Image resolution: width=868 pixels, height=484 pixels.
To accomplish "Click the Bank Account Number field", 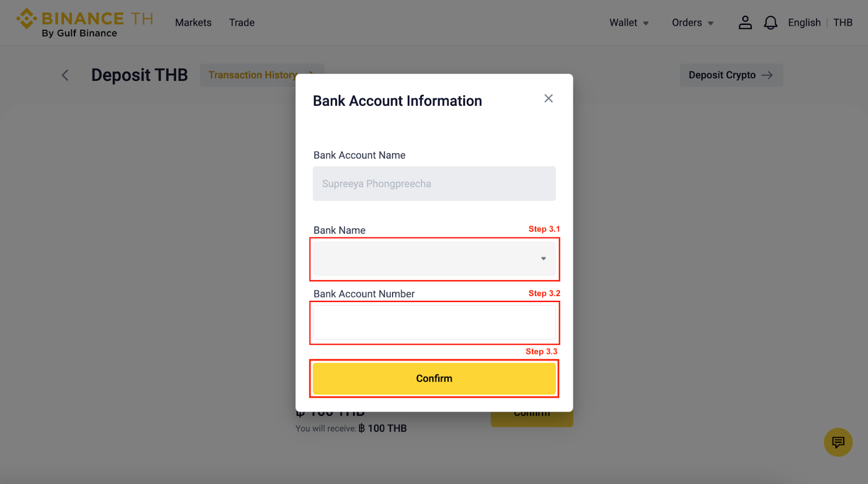I will click(434, 322).
